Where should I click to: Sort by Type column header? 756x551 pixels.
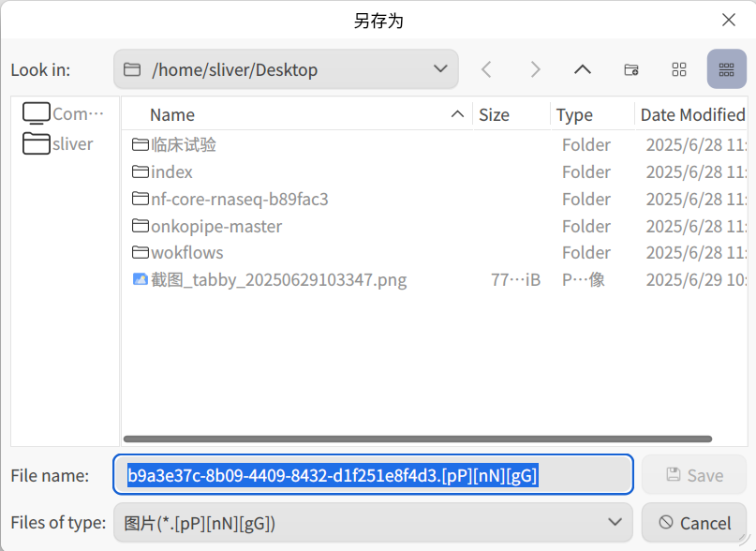(593, 115)
